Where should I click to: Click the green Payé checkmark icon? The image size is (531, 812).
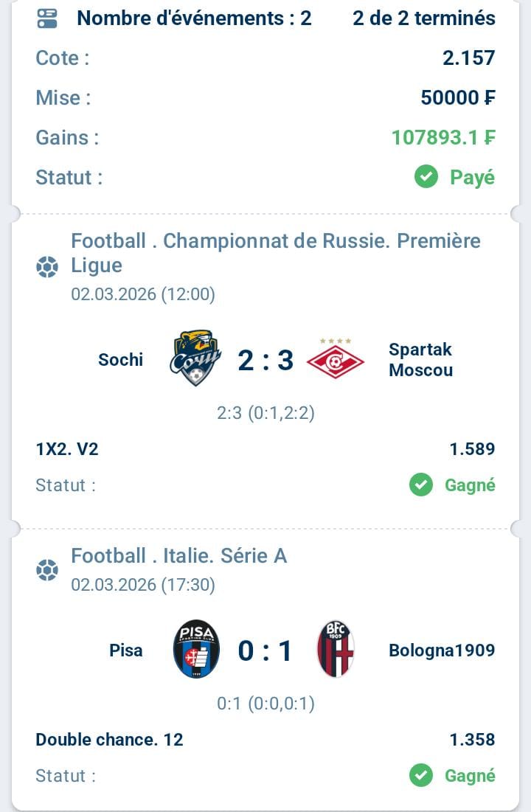pos(426,177)
